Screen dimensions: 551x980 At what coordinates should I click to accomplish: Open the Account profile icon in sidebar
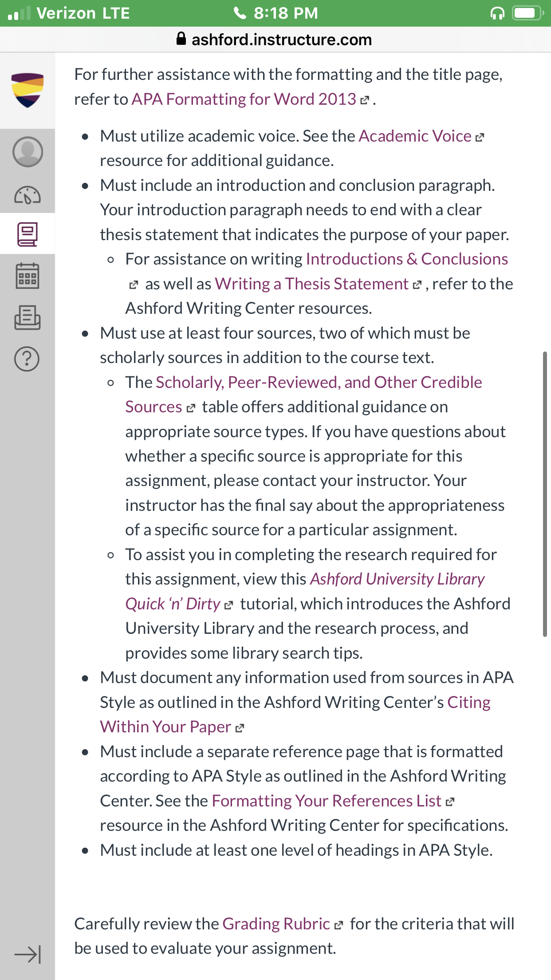28,152
